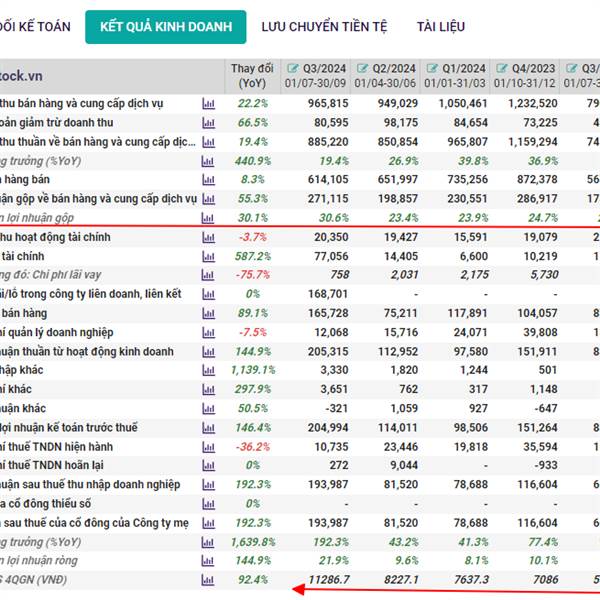This screenshot has width=600, height=600.
Task: Open chart icon for doanh thu thuần row
Action: [208, 142]
